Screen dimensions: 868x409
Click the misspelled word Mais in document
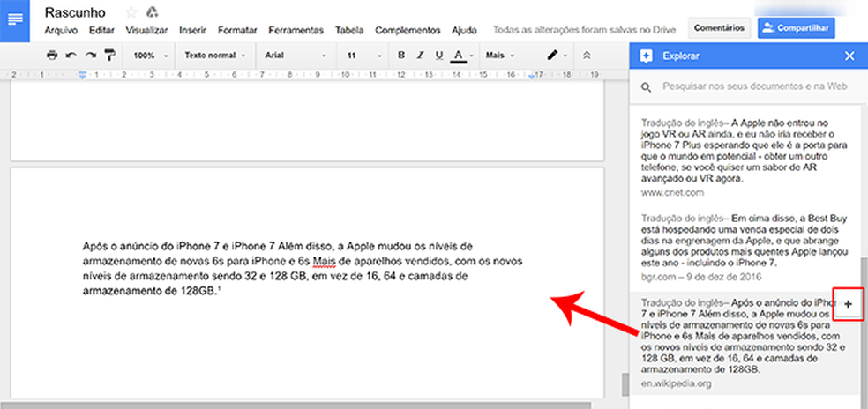tap(324, 261)
